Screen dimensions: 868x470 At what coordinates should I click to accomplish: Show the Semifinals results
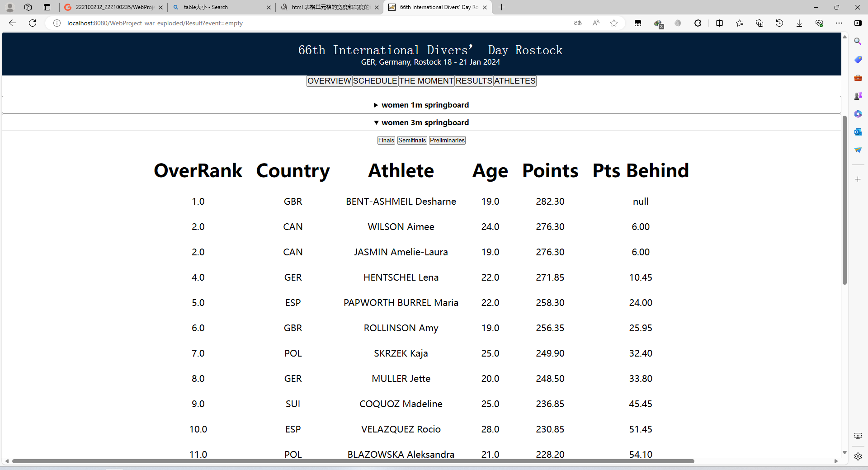click(412, 141)
